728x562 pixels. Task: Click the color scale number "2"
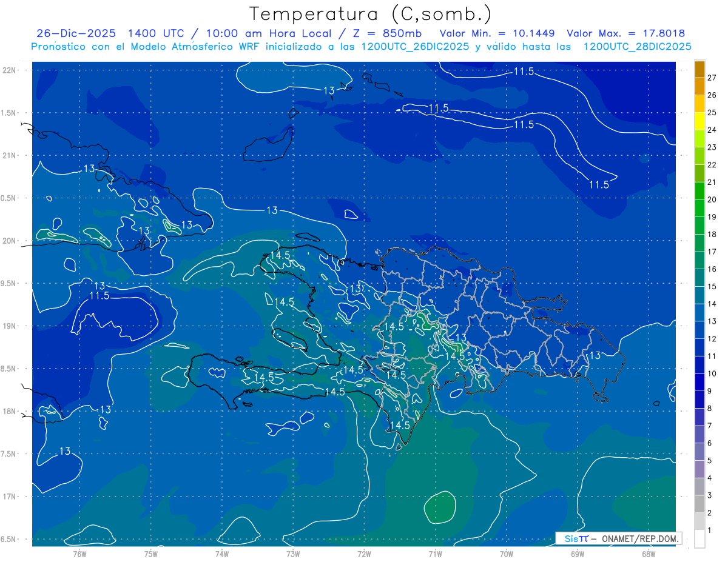point(710,513)
